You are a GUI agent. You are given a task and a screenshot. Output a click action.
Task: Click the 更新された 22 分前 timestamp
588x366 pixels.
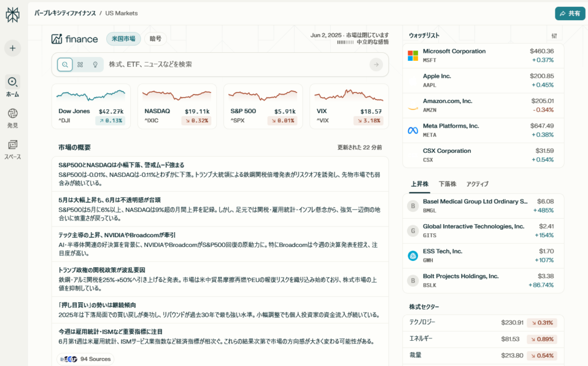(359, 148)
